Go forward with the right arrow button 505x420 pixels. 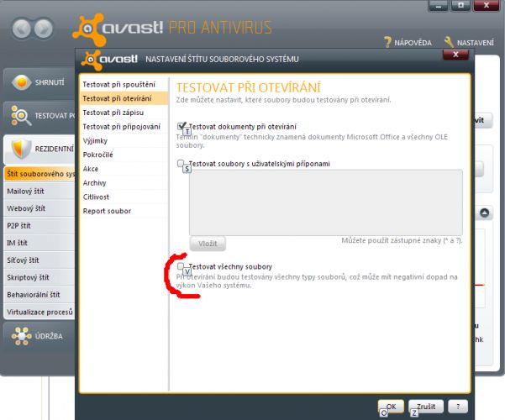pos(44,29)
